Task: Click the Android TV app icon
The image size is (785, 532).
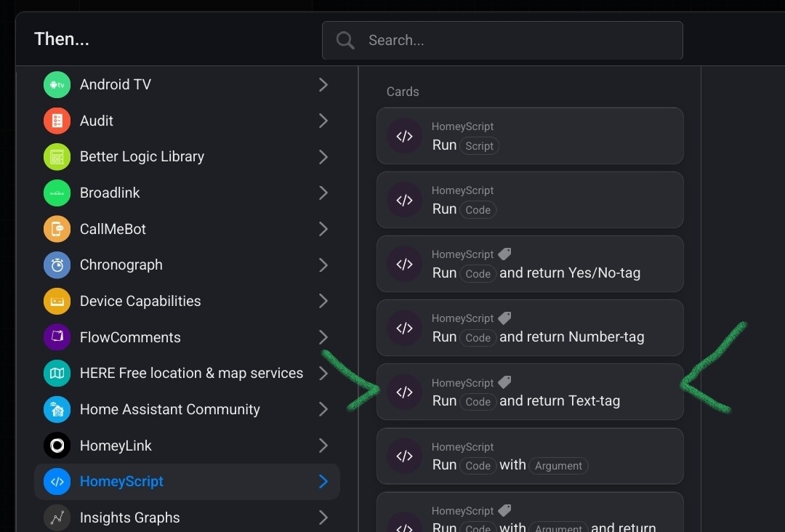Action: [57, 85]
